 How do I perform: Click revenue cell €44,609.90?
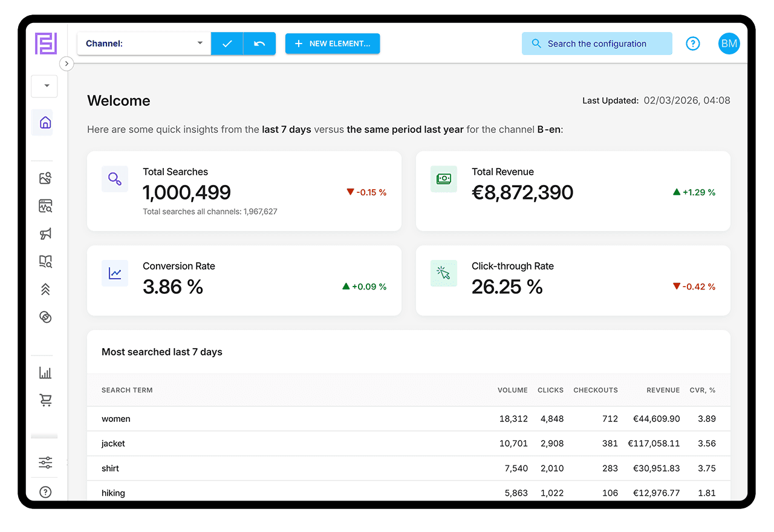click(x=657, y=418)
